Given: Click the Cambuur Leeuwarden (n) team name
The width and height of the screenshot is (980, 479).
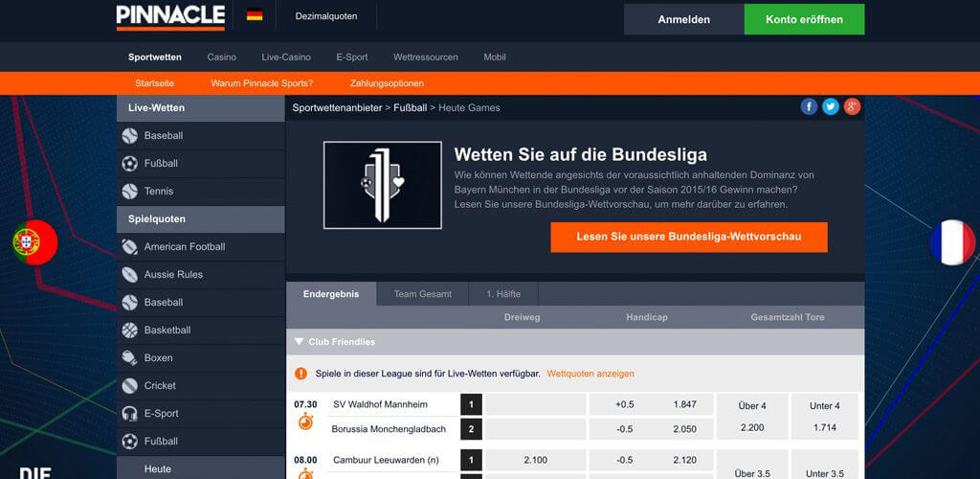Looking at the screenshot, I should [x=386, y=460].
